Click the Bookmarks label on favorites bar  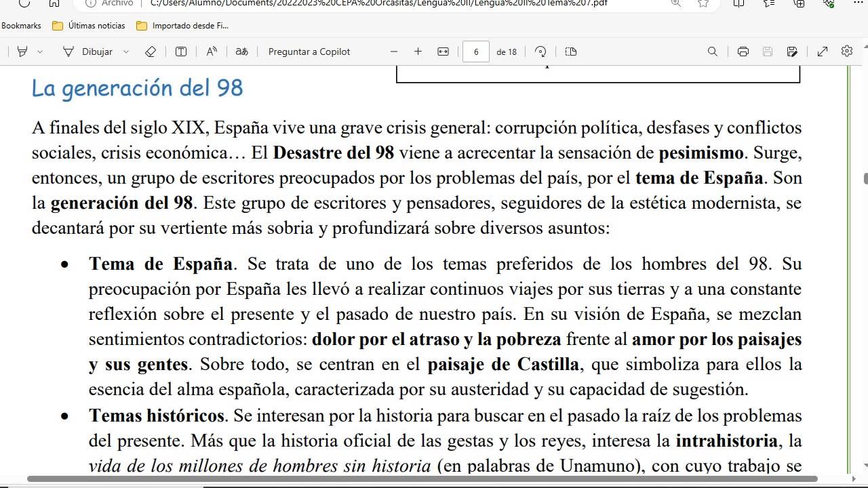[x=21, y=26]
